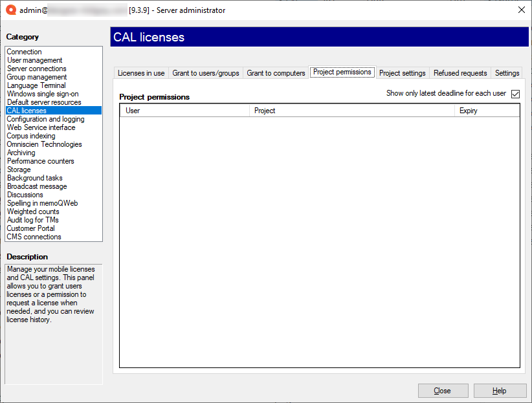This screenshot has width=532, height=403.
Task: Go to the Refused requests tab
Action: [460, 73]
